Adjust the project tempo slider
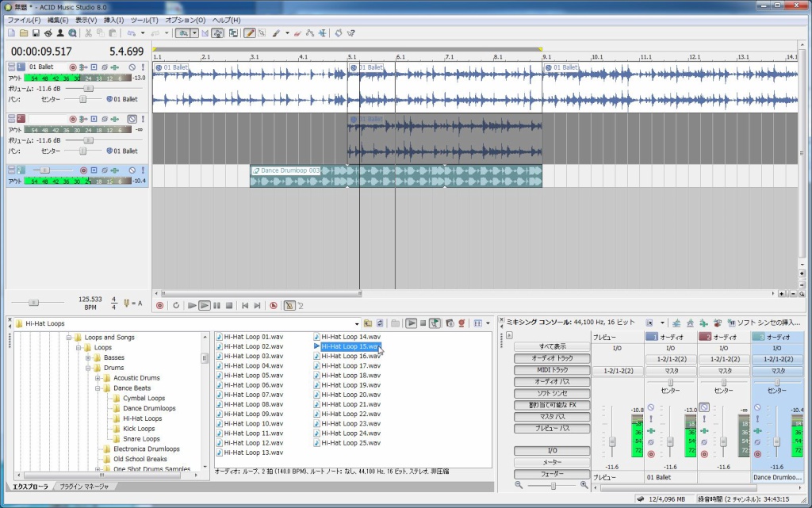 click(33, 303)
